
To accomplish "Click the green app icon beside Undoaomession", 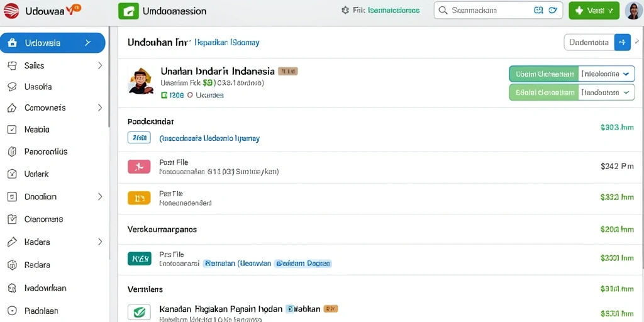I will click(128, 11).
